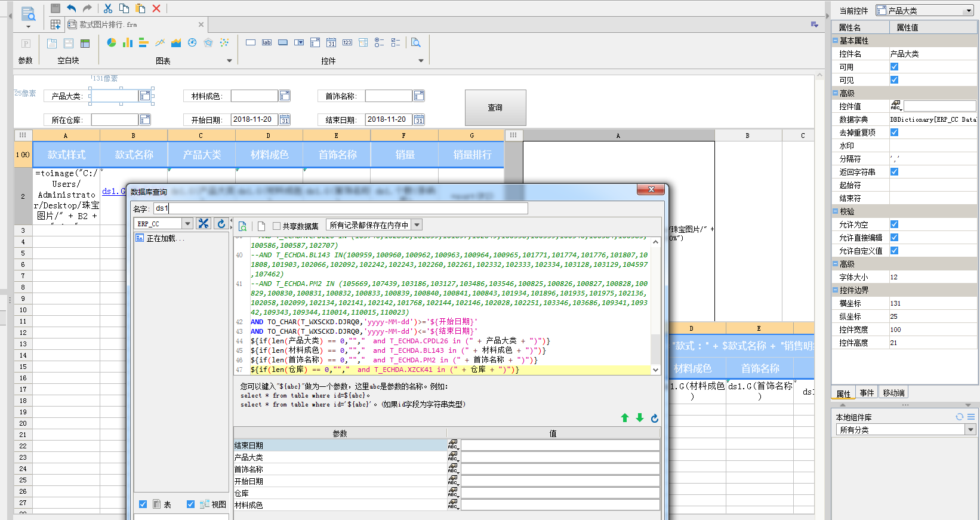The height and width of the screenshot is (520, 980).
Task: Click the green move-up arrow for parameters
Action: [625, 418]
